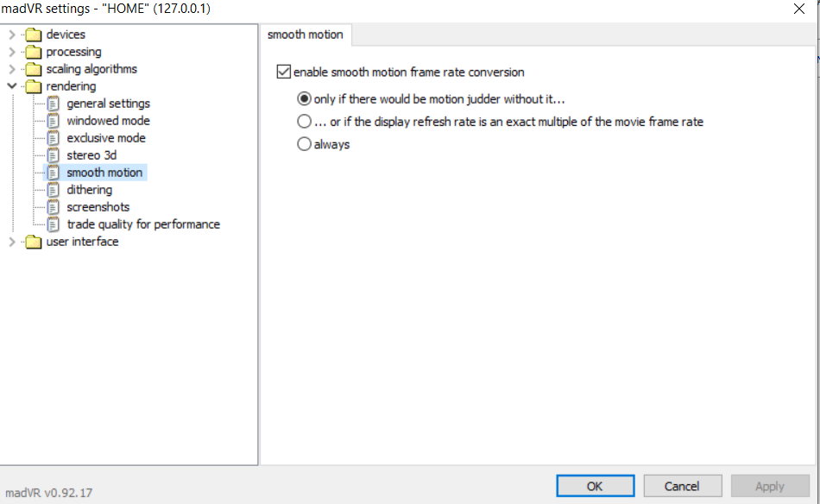The height and width of the screenshot is (504, 820).
Task: Click the scaling algorithms folder icon
Action: [x=34, y=69]
